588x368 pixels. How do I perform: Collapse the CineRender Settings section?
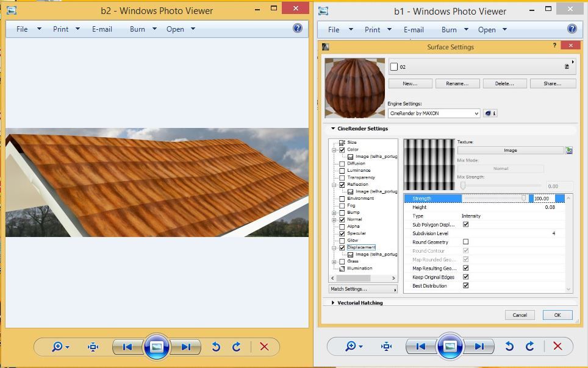point(333,129)
